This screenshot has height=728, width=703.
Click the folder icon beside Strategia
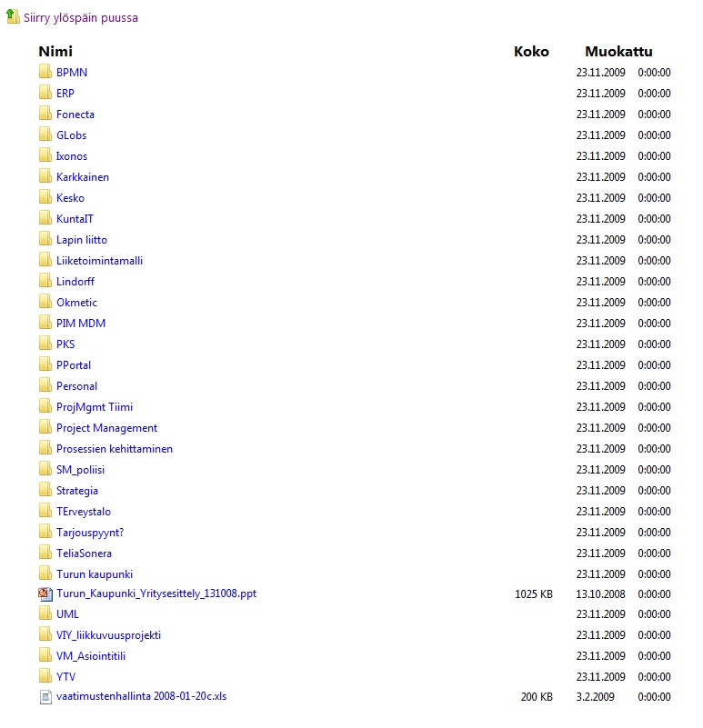(45, 490)
